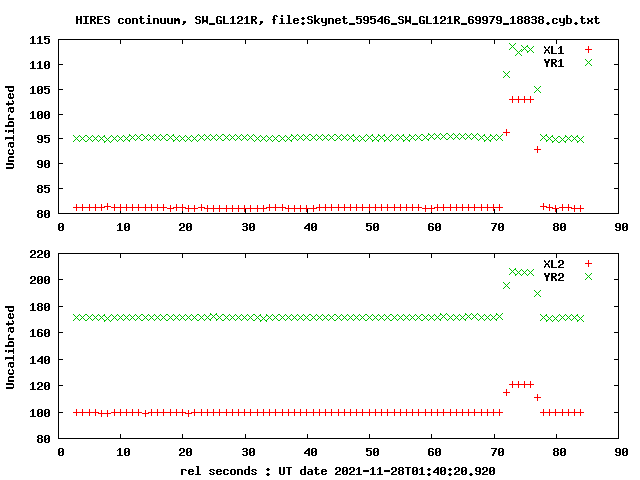Viewport: 640px width, 480px height.
Task: Click the Uncalibrated axis label of the XL1/YR1 plot
Action: tap(10, 127)
